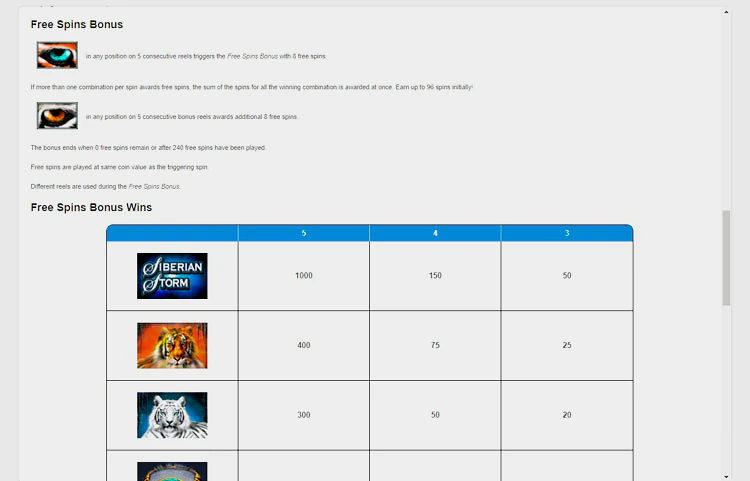The width and height of the screenshot is (750, 481).
Task: Select the column header labeled 4
Action: coord(435,233)
